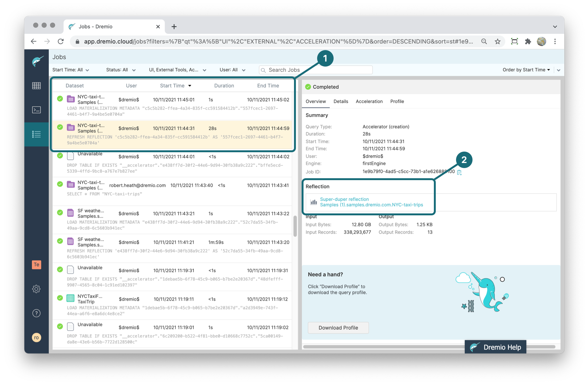This screenshot has width=588, height=385.
Task: Switch to the Acceleration tab
Action: tap(369, 101)
